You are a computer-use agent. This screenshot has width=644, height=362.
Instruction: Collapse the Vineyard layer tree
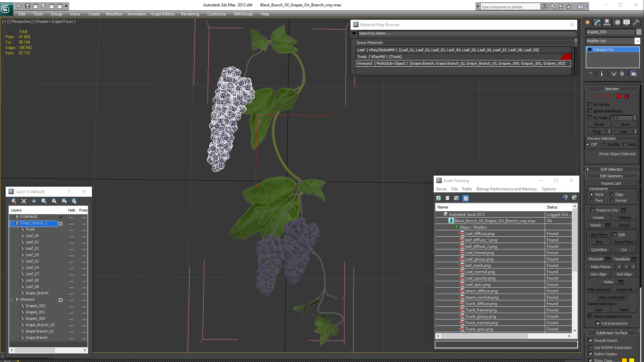pos(12,300)
